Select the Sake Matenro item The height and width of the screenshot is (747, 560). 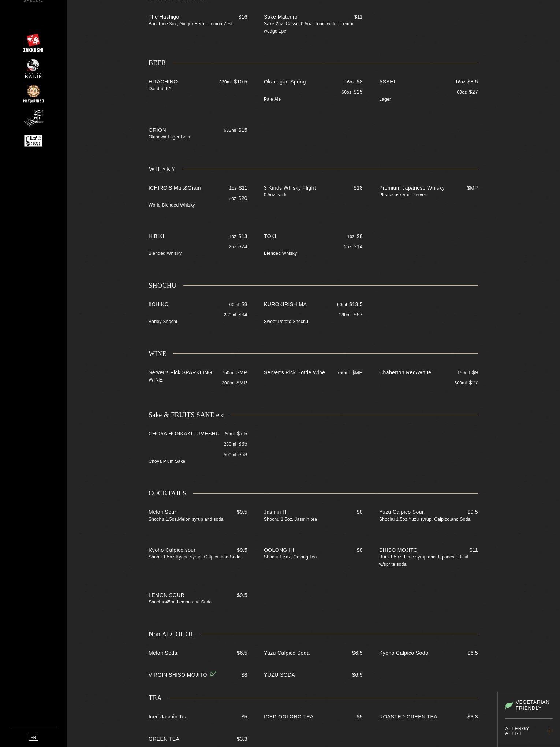coord(281,17)
